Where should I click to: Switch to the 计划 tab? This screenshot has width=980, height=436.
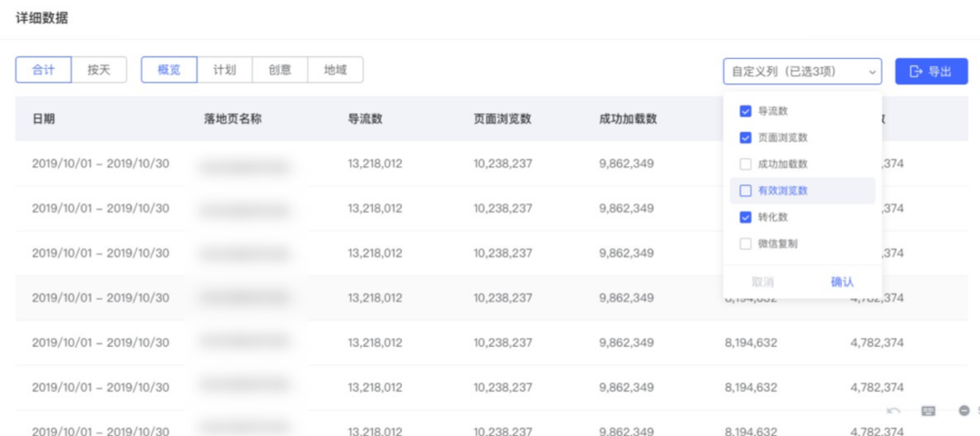224,70
